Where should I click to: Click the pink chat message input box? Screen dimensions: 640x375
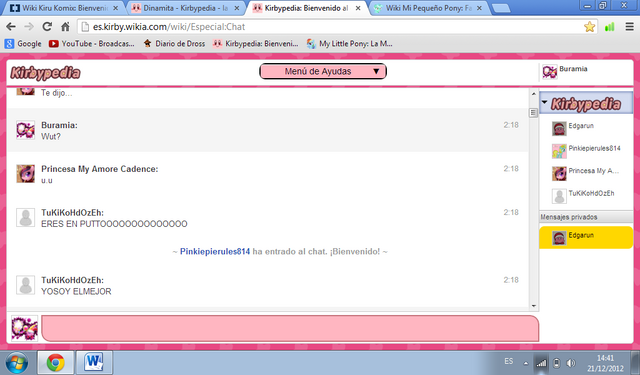[290, 328]
